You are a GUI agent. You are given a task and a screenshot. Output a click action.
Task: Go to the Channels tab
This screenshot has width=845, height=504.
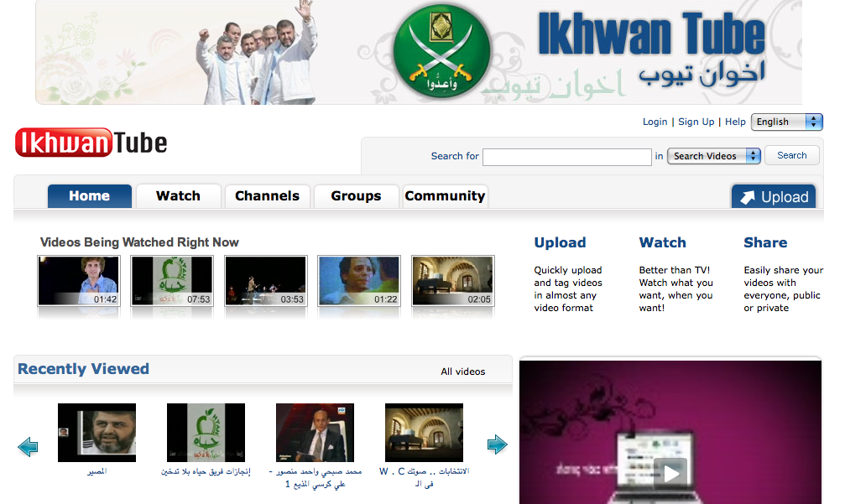pyautogui.click(x=267, y=196)
